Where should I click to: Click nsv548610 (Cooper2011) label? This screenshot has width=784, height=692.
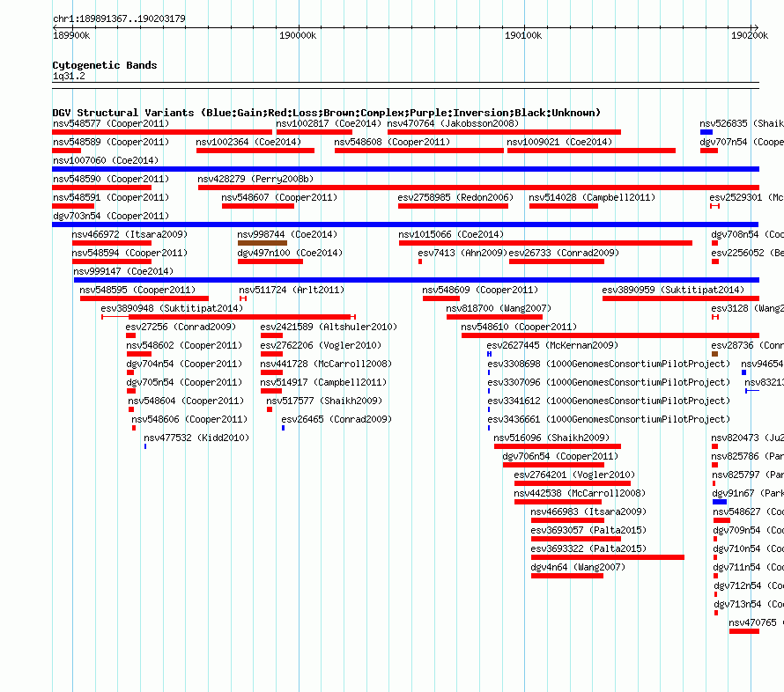coord(519,327)
